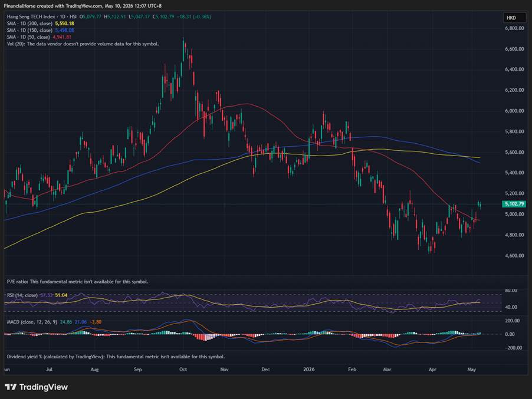
Task: Click the HKD currency button
Action: click(x=513, y=18)
